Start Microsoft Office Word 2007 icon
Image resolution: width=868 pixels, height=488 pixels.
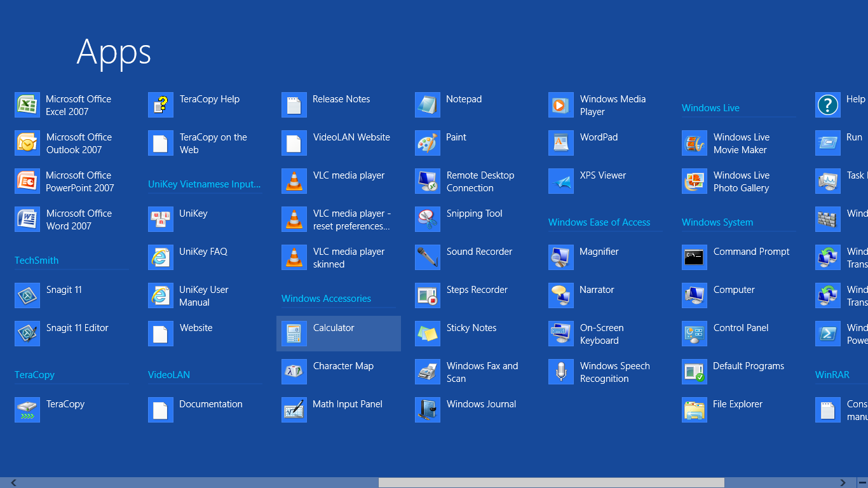(27, 219)
